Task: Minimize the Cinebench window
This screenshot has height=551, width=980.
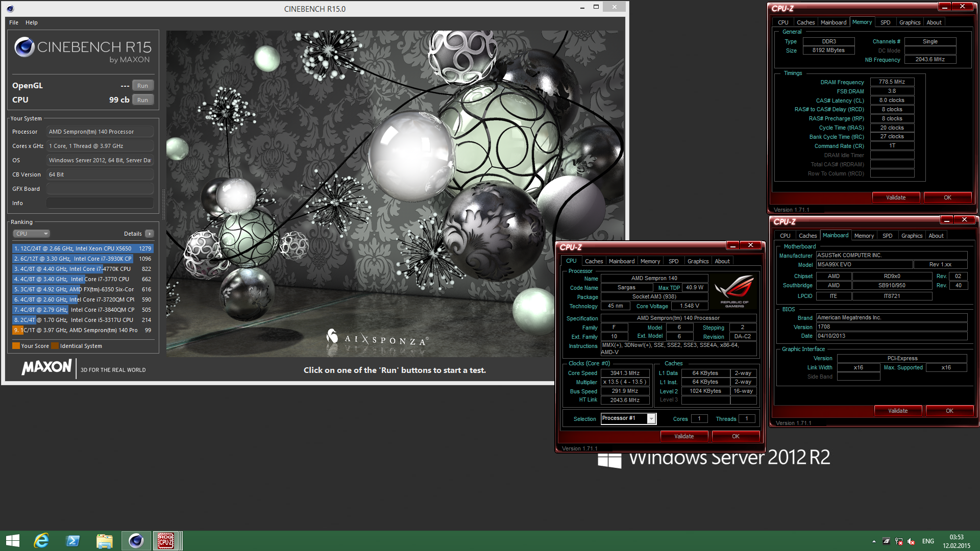Action: point(582,7)
